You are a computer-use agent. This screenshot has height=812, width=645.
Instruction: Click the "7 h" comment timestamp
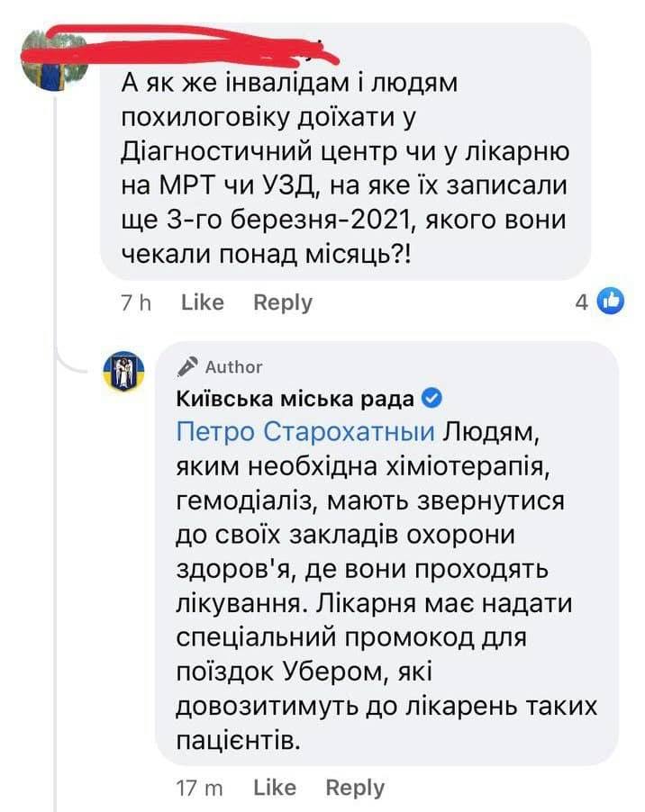135,302
